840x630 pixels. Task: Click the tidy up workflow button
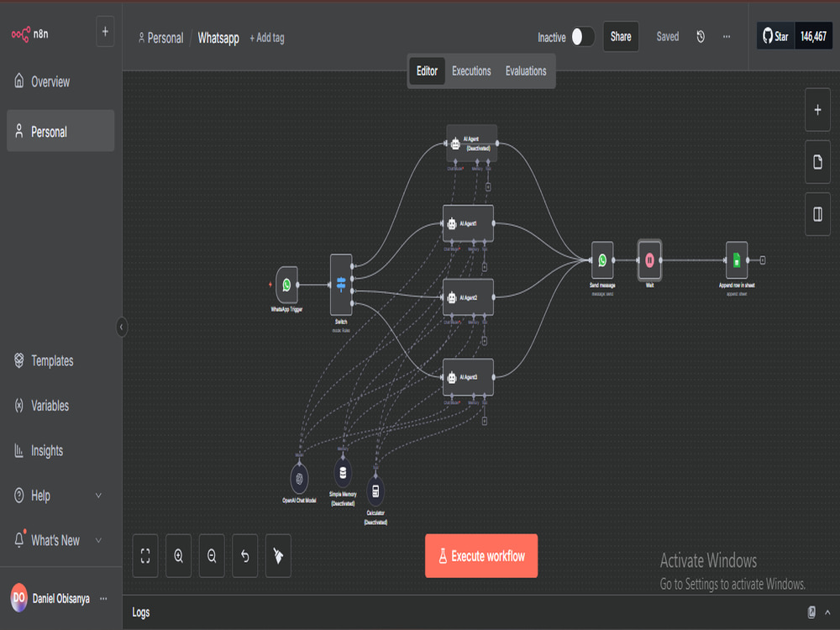coord(278,555)
